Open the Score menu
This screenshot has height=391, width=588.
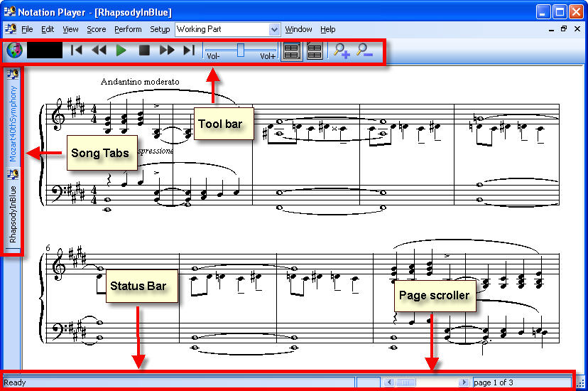coord(97,29)
